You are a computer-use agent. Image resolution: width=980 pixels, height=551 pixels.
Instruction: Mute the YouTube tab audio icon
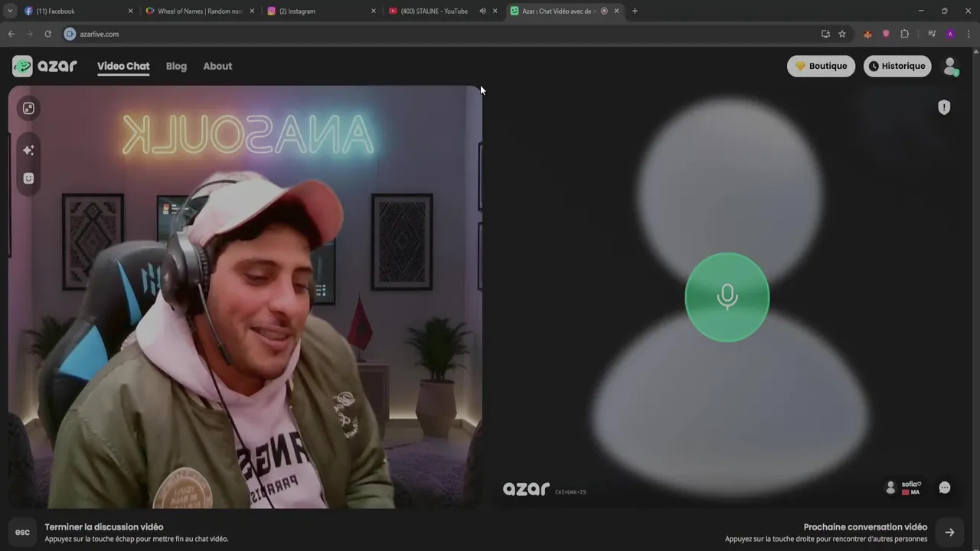pos(482,11)
